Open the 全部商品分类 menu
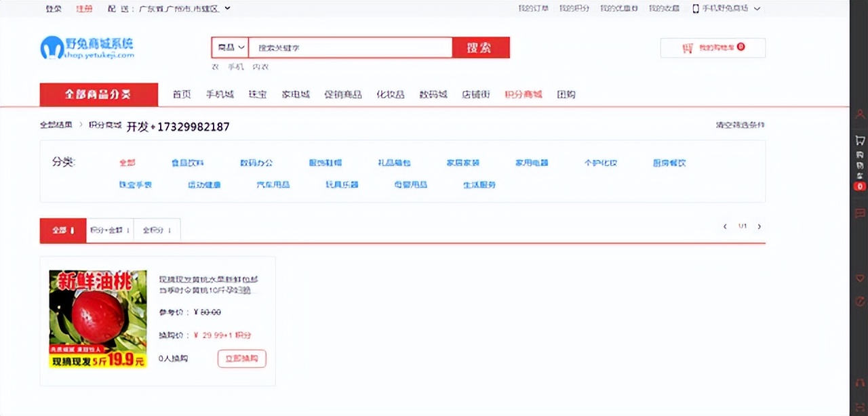868x416 pixels. click(98, 94)
